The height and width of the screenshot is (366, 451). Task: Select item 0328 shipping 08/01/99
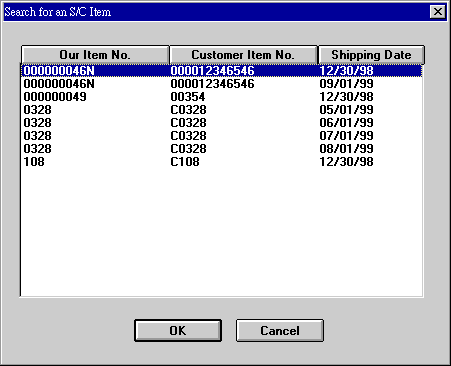[x=222, y=149]
